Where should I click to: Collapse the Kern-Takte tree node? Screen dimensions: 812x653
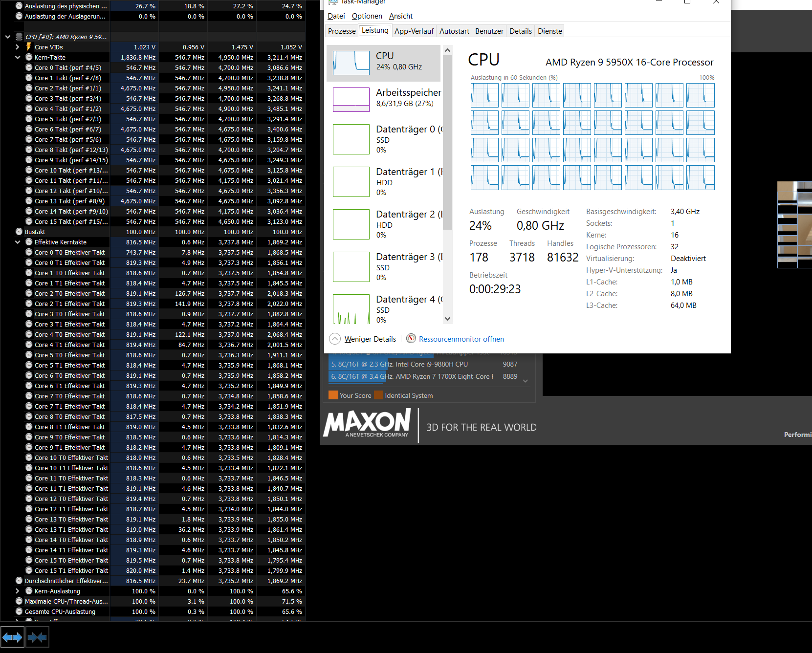coord(17,57)
